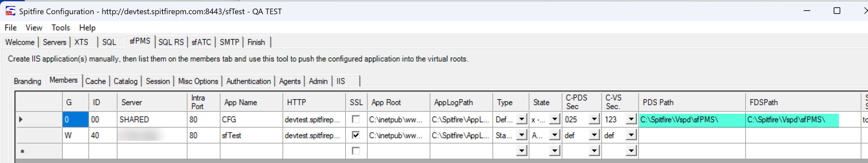Click App Root cell in the CFG row

click(398, 120)
